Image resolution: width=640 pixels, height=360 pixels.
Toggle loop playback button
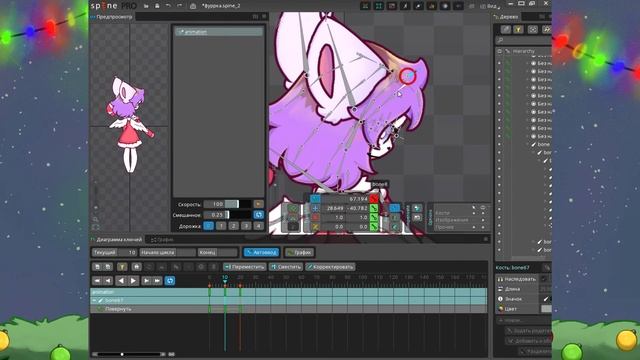click(x=170, y=281)
